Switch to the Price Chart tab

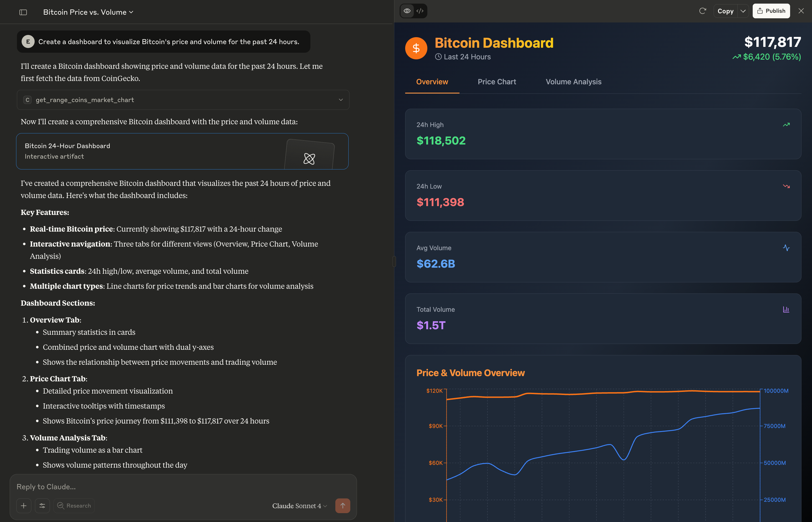[497, 82]
